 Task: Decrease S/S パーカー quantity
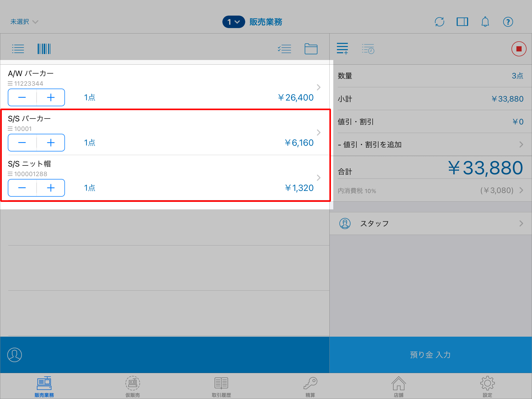click(x=22, y=143)
